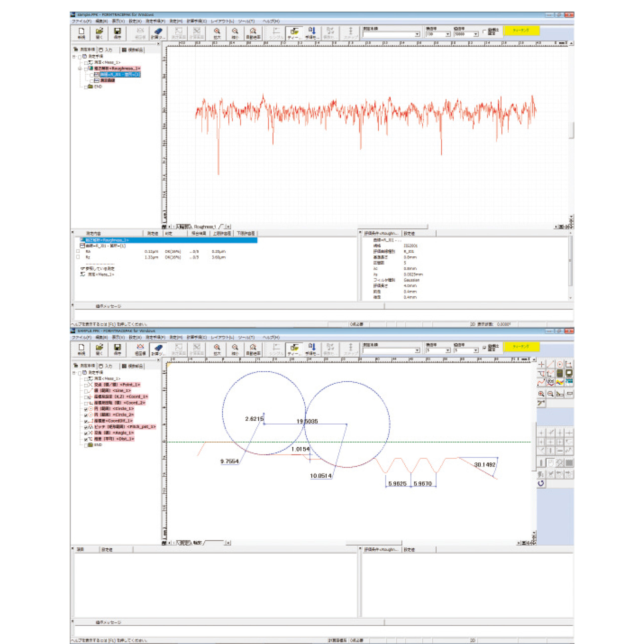Check the Line_1 tree item checkbox
Image resolution: width=644 pixels, height=644 pixels.
point(86,391)
